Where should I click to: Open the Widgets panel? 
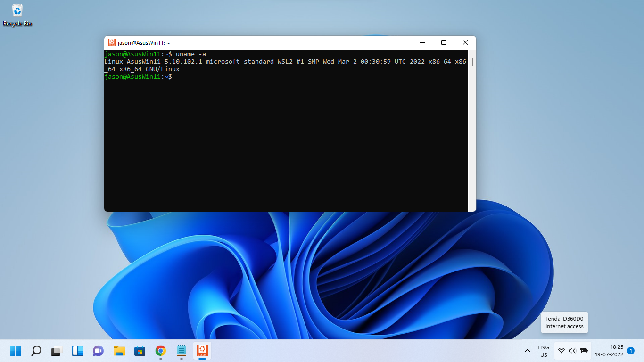tap(77, 351)
